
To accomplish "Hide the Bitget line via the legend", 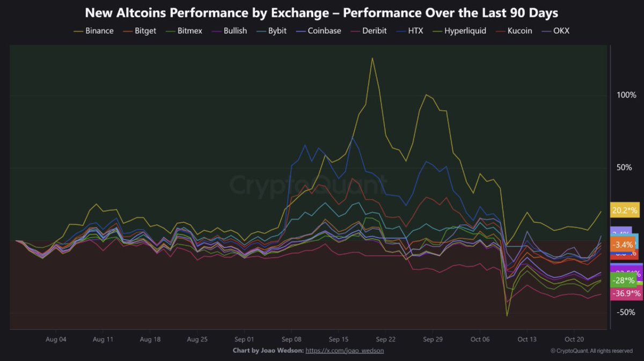I will point(145,31).
